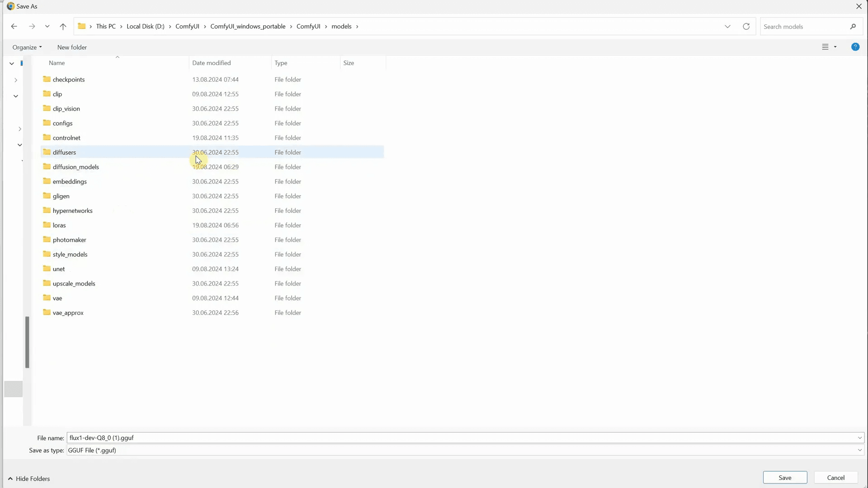Sort files by the Date modified column
Screen dimensions: 868x488
[211, 63]
